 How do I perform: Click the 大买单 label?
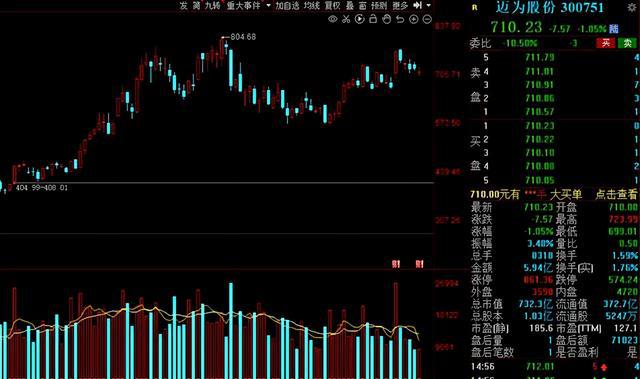[x=566, y=194]
